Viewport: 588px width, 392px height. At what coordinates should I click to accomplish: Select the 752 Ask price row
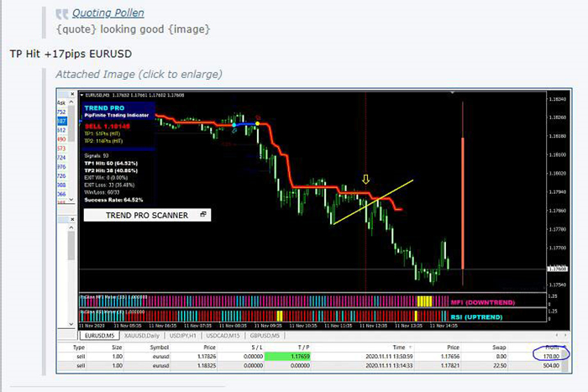point(62,112)
